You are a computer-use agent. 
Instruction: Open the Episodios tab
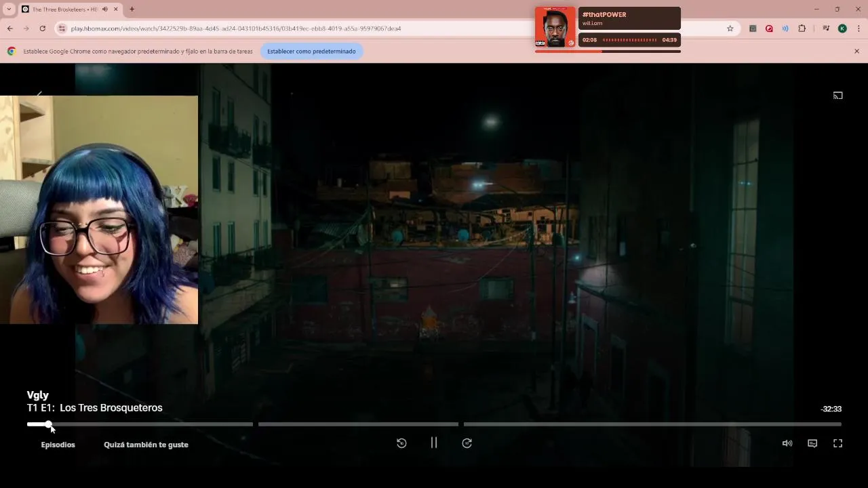click(58, 445)
